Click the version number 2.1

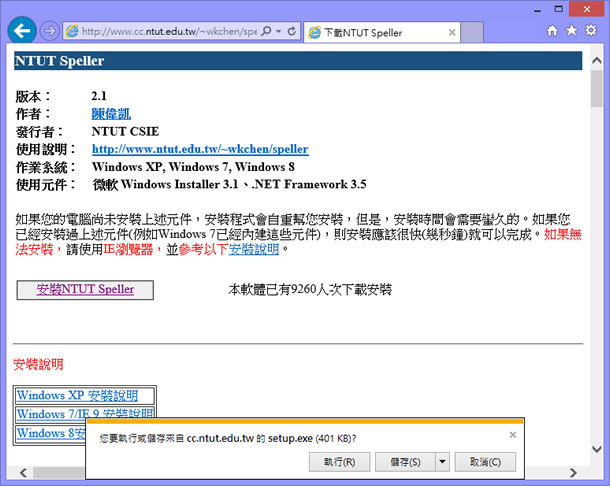click(x=99, y=96)
